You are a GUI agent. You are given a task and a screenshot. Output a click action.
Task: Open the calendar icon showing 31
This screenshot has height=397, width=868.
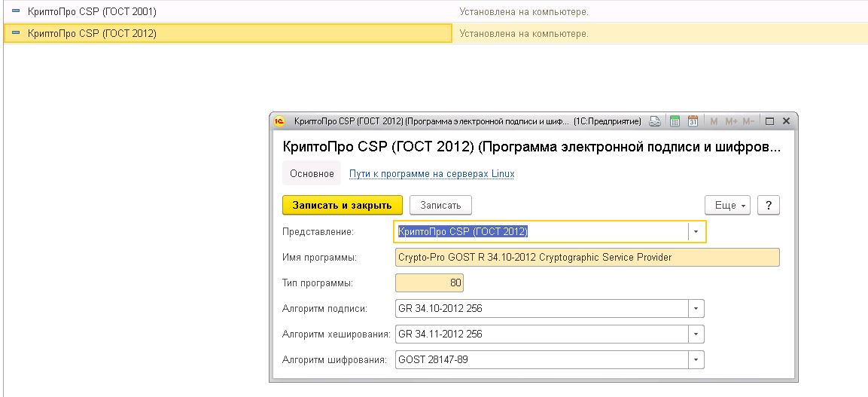(693, 121)
